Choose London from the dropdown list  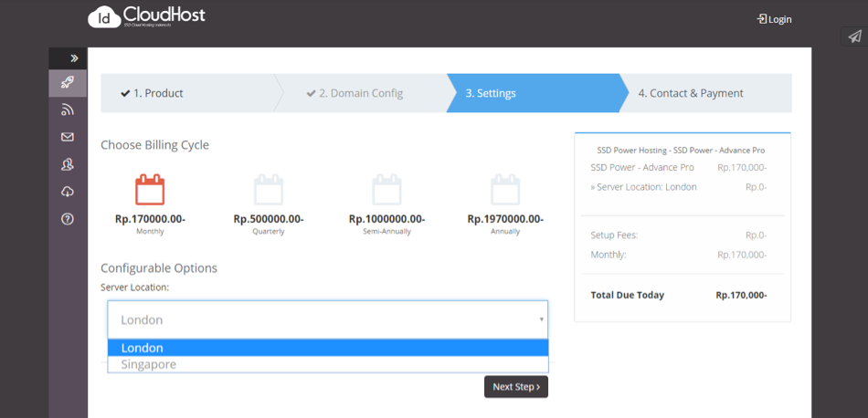pos(328,348)
